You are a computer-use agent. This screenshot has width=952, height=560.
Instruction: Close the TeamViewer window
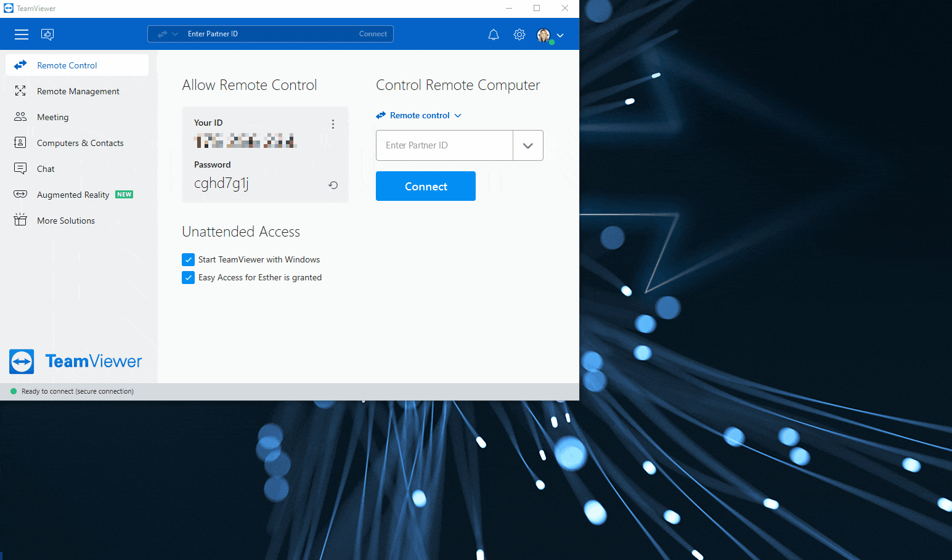pyautogui.click(x=565, y=8)
